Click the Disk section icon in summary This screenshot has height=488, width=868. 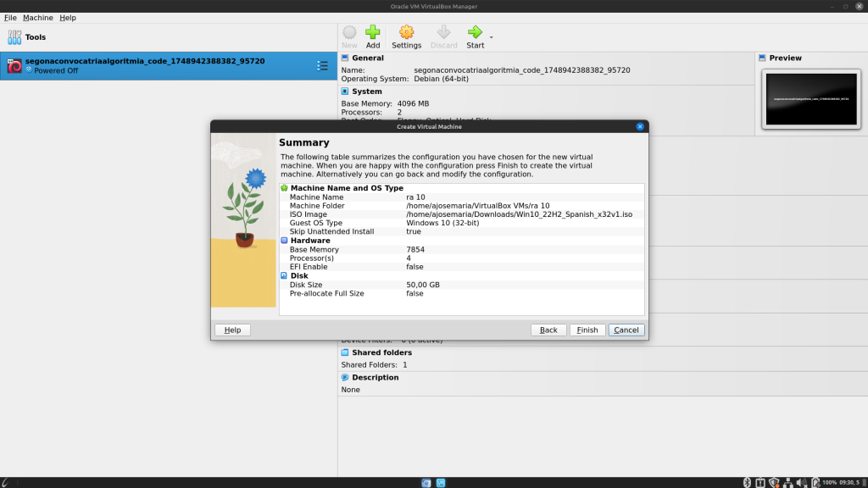click(284, 275)
